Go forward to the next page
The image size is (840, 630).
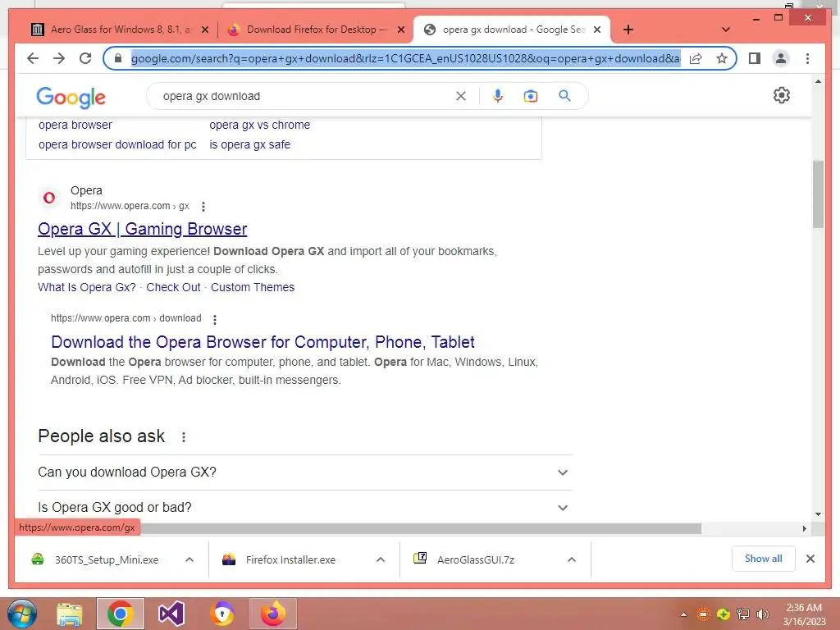point(59,58)
